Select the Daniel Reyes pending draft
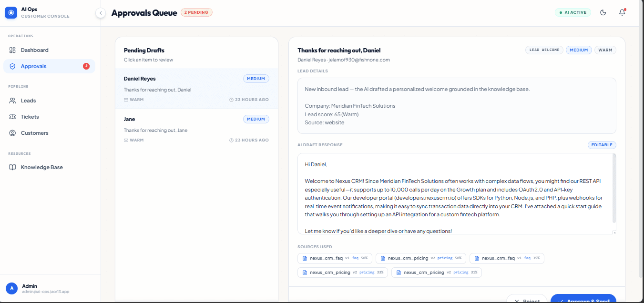 click(x=196, y=89)
